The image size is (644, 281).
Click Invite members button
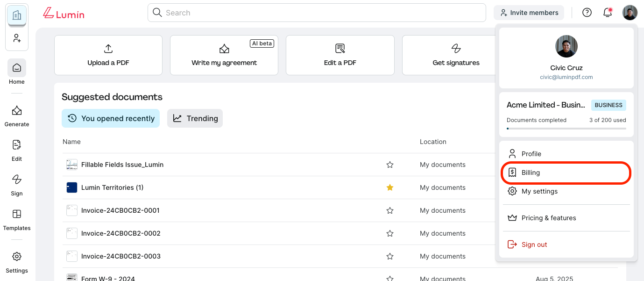pyautogui.click(x=529, y=13)
